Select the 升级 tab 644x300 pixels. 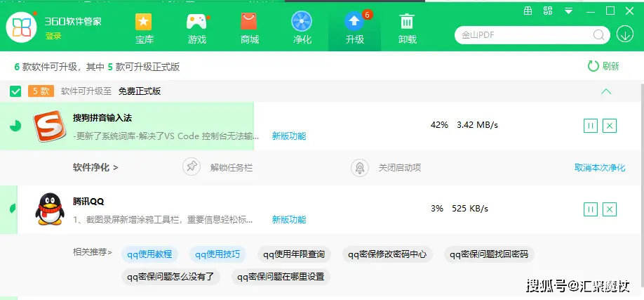[x=354, y=28]
